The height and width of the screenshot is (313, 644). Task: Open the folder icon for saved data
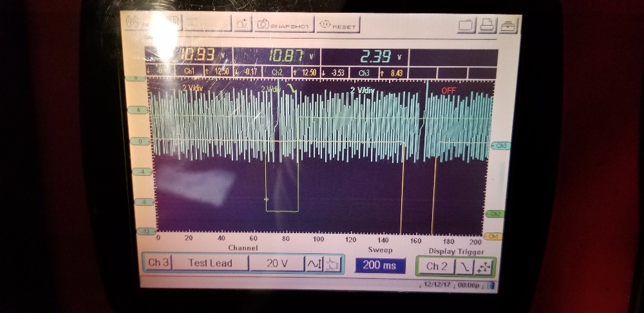click(467, 25)
